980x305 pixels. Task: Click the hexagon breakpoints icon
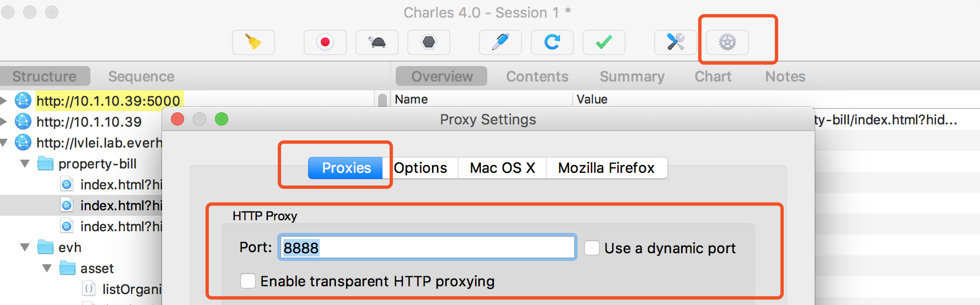click(429, 42)
